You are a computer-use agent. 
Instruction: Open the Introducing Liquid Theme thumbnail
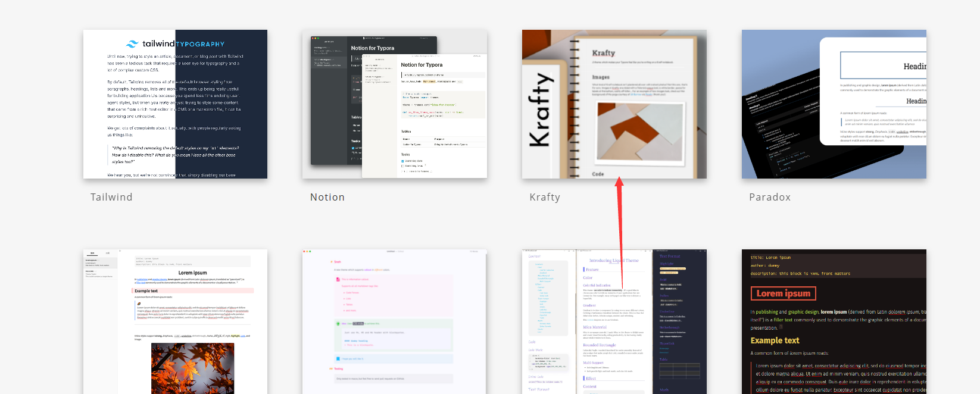click(614, 321)
